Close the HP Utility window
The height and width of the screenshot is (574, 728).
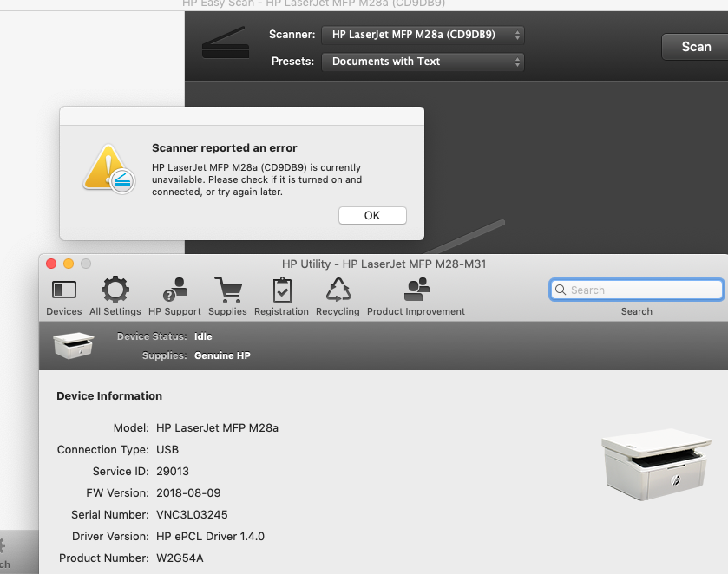click(51, 264)
